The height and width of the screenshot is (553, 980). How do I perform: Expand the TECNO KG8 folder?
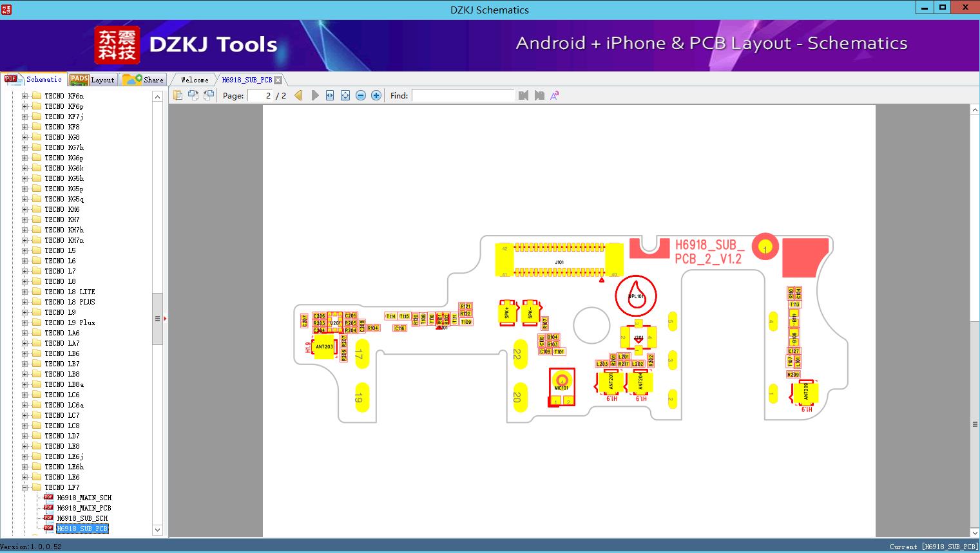pos(24,137)
